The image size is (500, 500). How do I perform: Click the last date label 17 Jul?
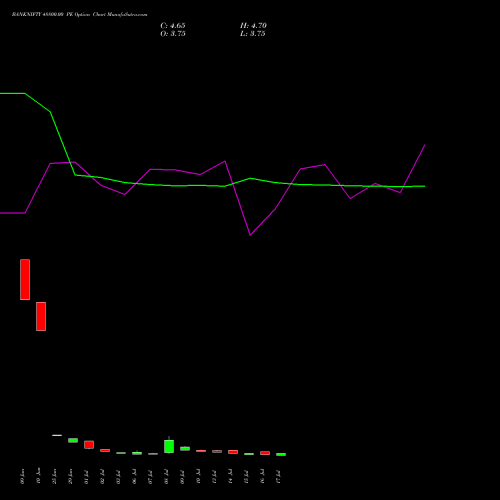(278, 476)
